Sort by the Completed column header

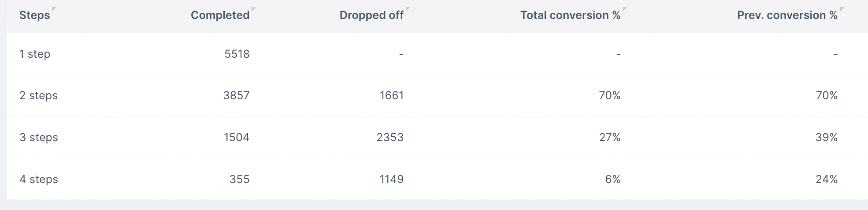220,15
